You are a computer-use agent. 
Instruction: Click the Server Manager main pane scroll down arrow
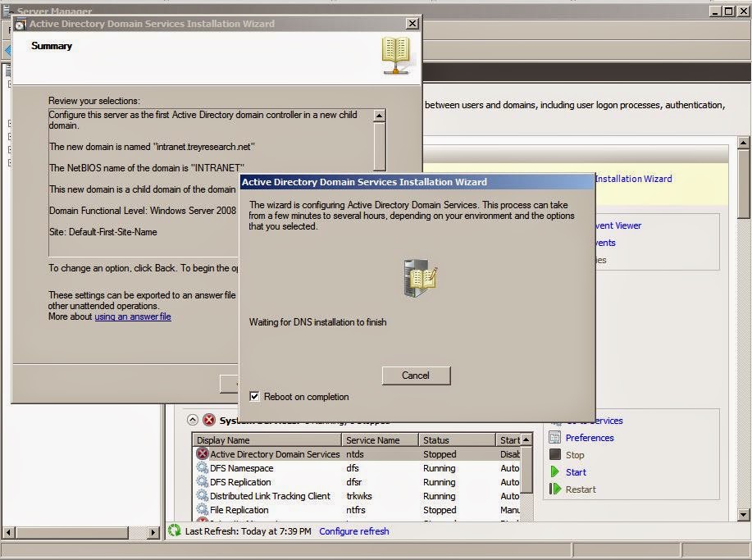[743, 515]
